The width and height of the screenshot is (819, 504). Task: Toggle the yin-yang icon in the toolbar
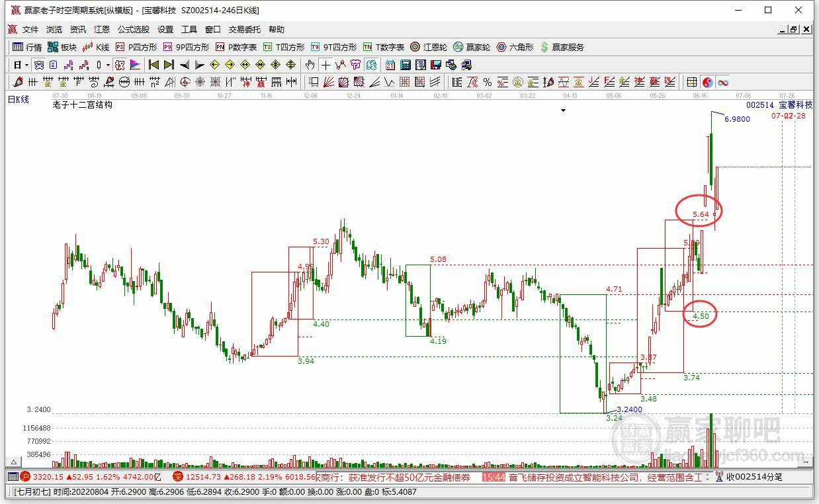click(x=708, y=82)
